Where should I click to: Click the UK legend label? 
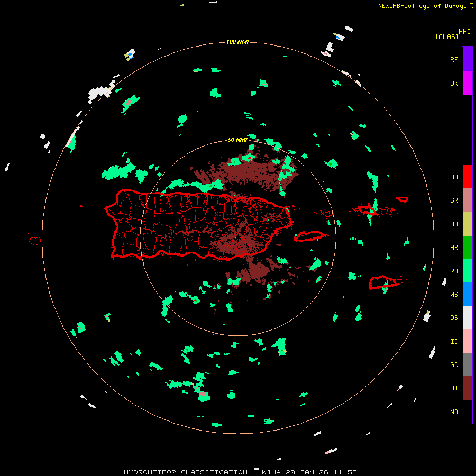point(454,83)
